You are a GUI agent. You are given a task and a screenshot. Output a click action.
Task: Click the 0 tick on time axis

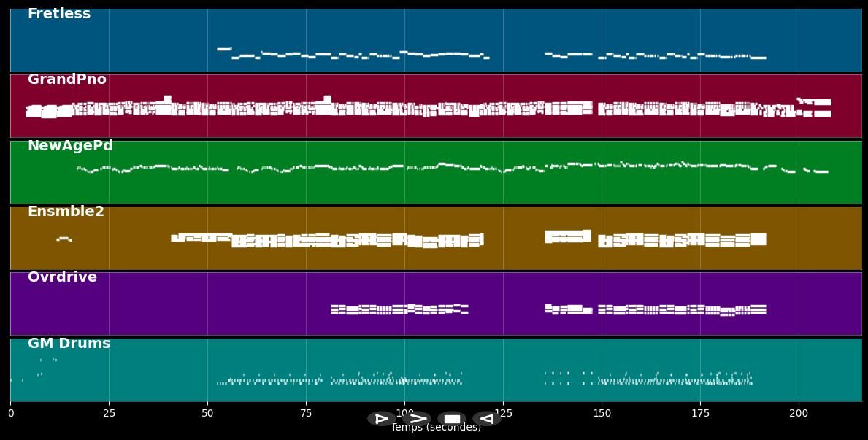(x=10, y=413)
